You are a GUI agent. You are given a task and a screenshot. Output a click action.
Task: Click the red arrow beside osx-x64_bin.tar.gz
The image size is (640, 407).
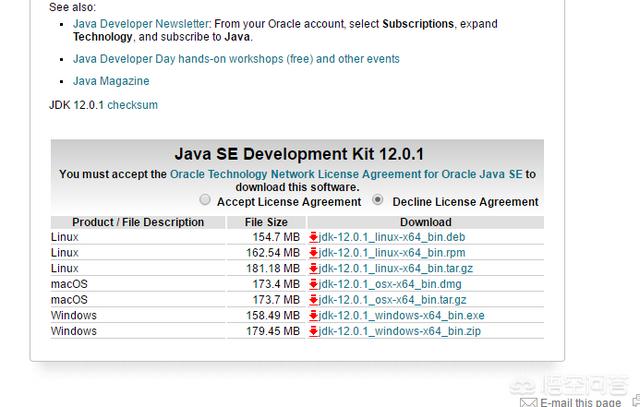[313, 300]
